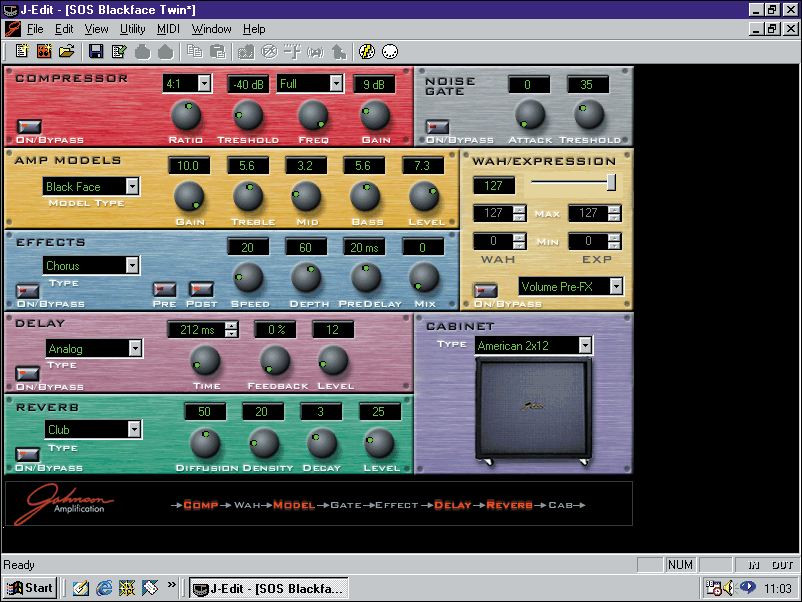
Task: Open the Club reverb type dropdown
Action: coord(134,429)
